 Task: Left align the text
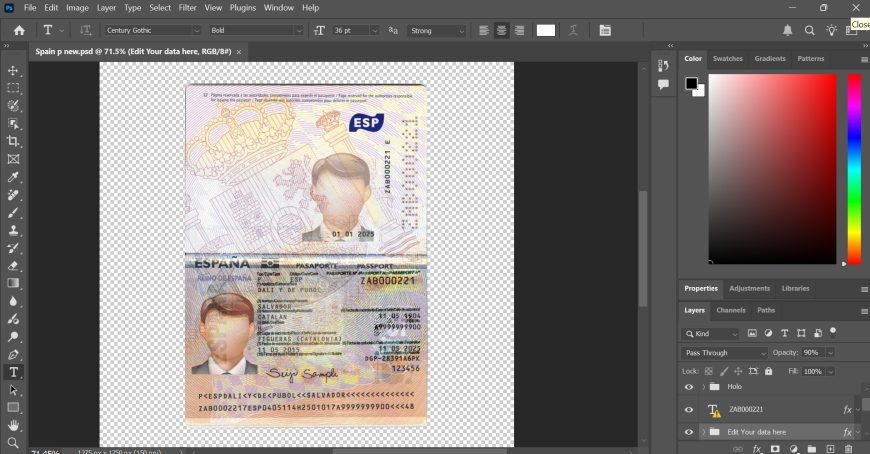pos(484,31)
